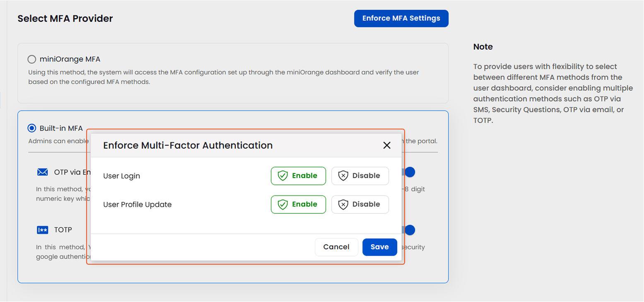Click the green shield icon in Profile Update Enable
Image resolution: width=644 pixels, height=302 pixels.
282,204
